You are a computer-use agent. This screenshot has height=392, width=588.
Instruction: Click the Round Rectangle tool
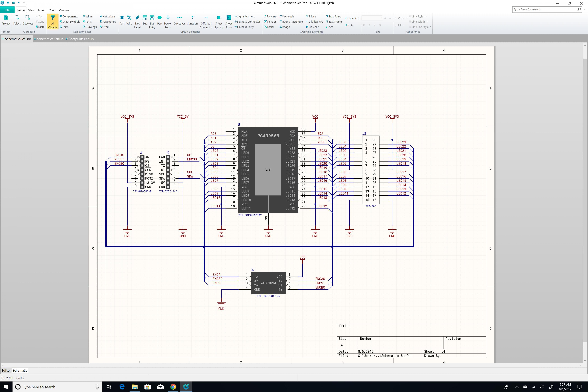tap(291, 22)
